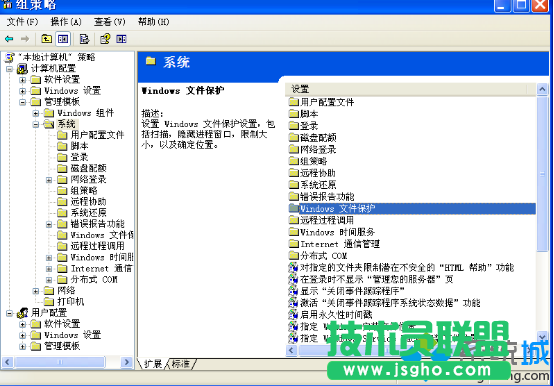Click settings list vertical scrollbar up arrow

[542, 89]
